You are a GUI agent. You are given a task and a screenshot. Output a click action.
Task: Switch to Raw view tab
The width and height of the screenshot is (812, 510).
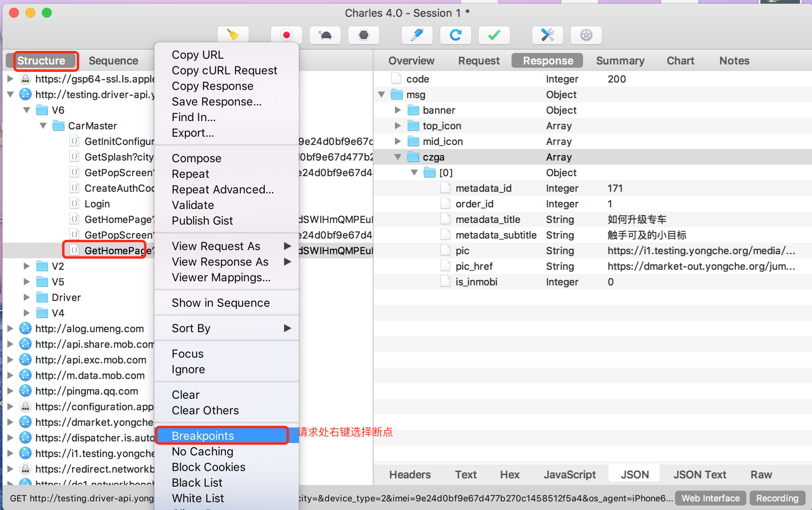click(x=761, y=475)
